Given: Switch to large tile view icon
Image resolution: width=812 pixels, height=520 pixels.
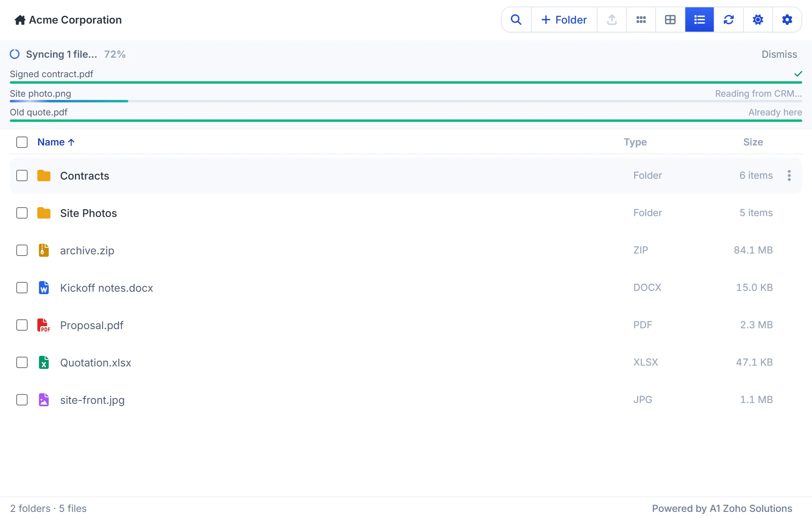Looking at the screenshot, I should pos(670,19).
